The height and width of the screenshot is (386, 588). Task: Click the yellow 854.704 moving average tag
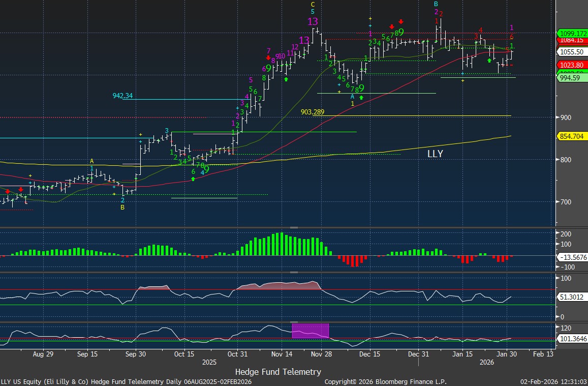point(572,136)
